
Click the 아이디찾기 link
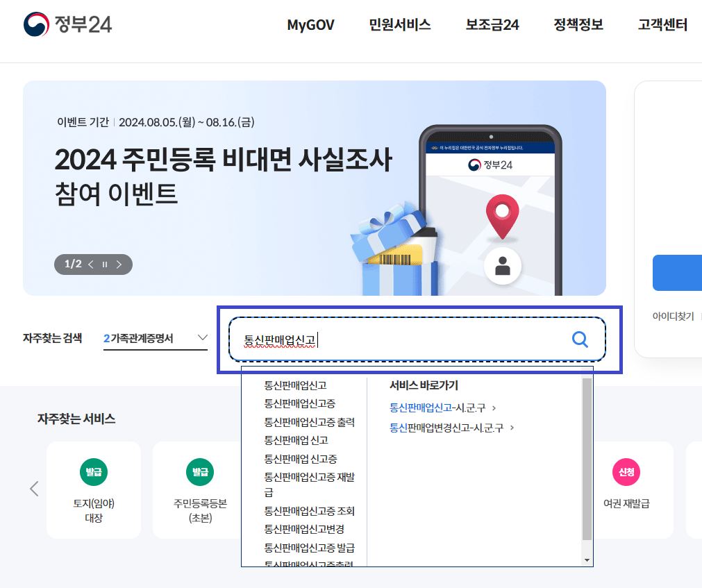coord(673,317)
